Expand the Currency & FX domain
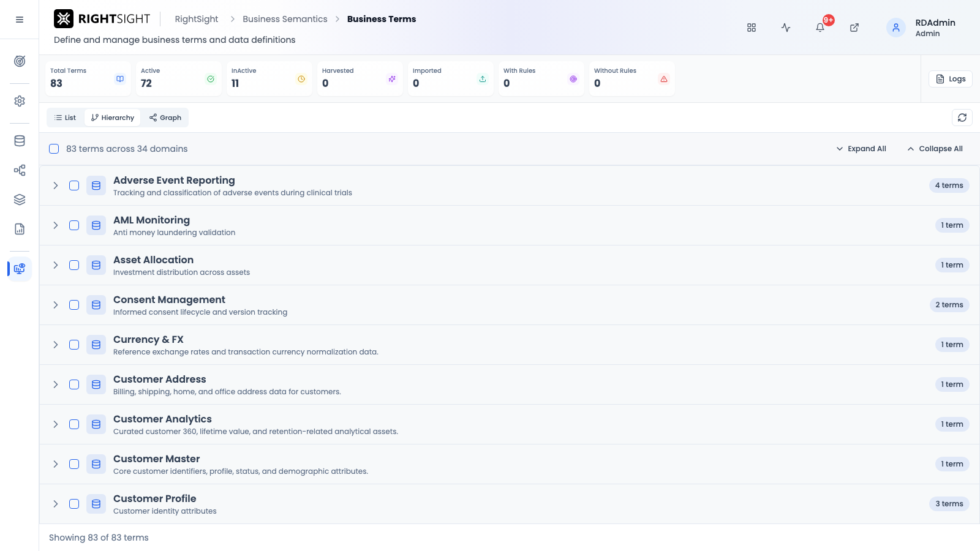 coord(56,345)
